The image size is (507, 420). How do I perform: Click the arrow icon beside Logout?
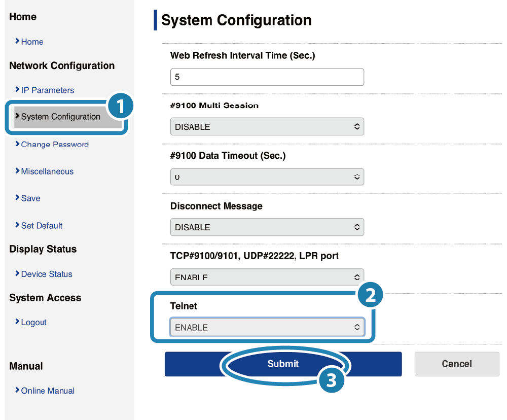pyautogui.click(x=17, y=322)
